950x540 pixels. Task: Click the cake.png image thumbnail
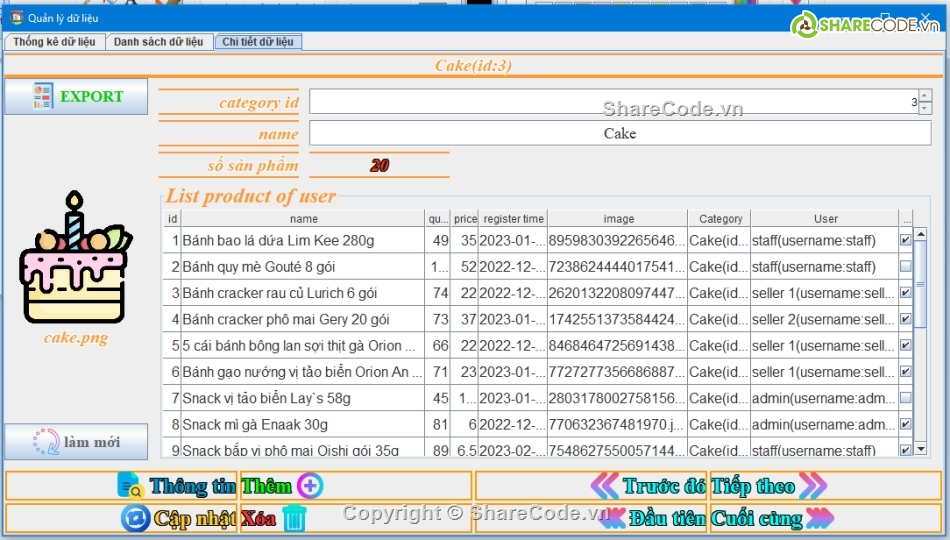coord(75,260)
